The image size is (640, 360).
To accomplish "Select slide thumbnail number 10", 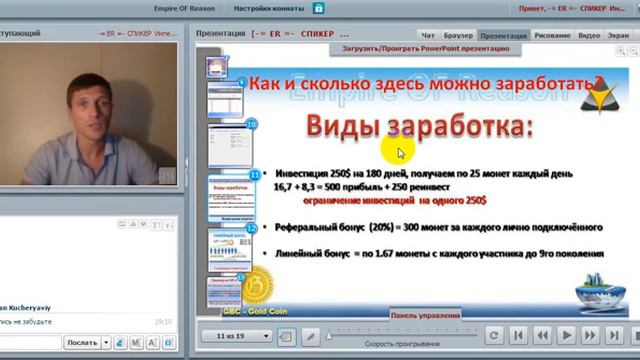I will point(231,145).
